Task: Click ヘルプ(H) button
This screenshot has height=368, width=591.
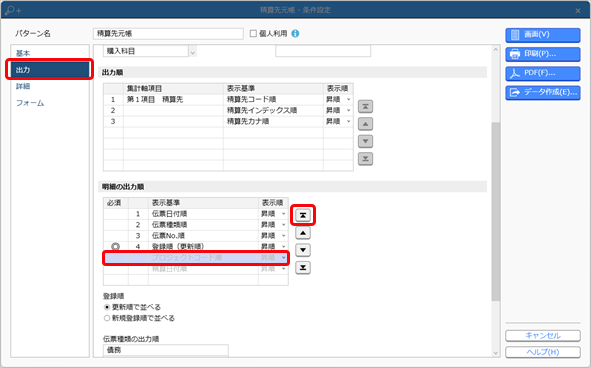Action: pos(543,352)
